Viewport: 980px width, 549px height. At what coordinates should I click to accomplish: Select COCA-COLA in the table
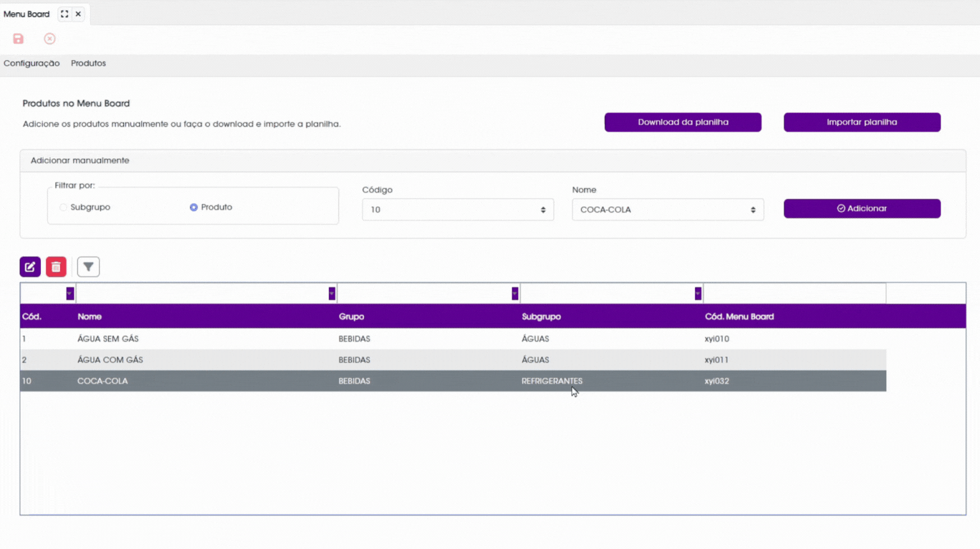(102, 381)
